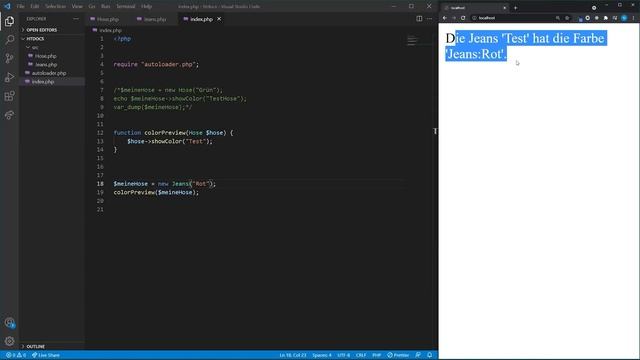Open the Manage gear in activity bar
Viewport: 640px width, 360px height.
click(x=9, y=341)
